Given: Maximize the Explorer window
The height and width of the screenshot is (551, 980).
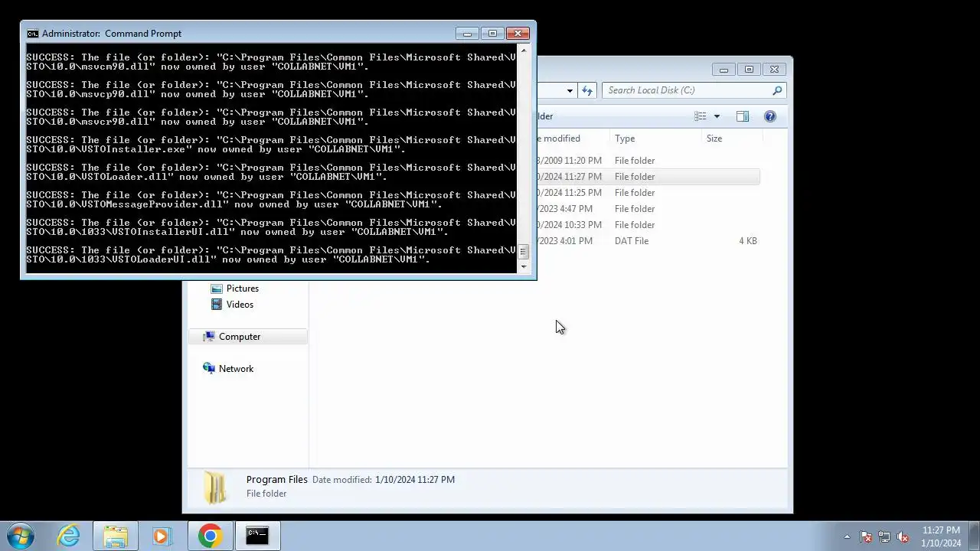Looking at the screenshot, I should (x=749, y=70).
